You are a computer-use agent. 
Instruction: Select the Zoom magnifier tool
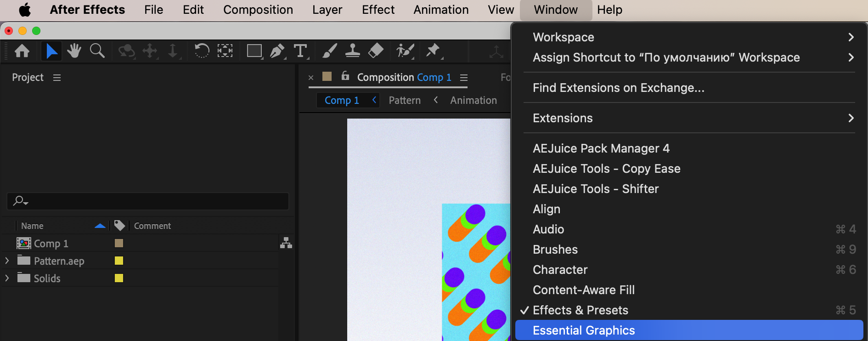97,51
